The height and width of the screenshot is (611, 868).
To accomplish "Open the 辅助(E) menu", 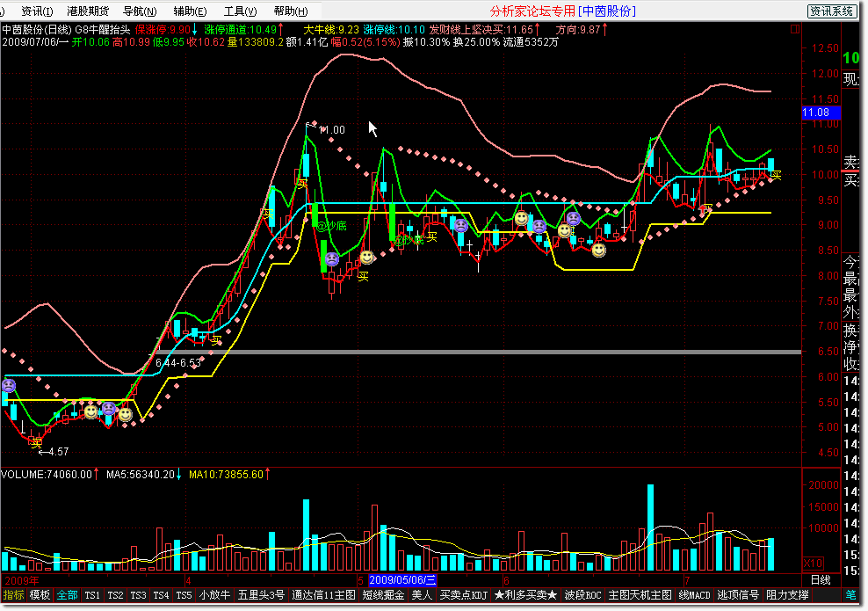I will (190, 11).
